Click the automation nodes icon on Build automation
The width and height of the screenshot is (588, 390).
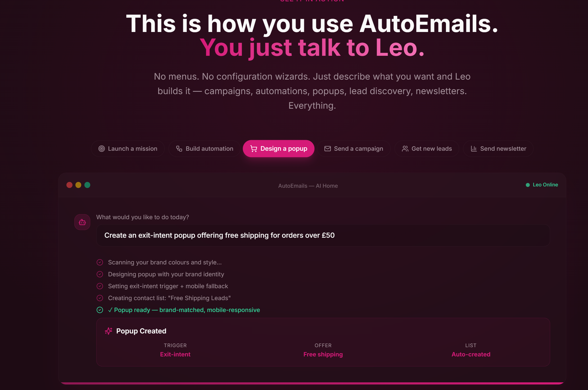click(x=179, y=149)
